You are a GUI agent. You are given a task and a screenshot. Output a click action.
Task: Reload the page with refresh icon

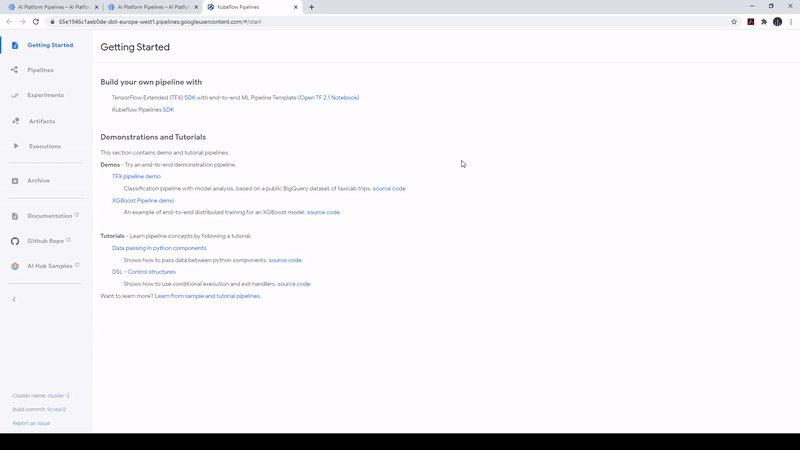[x=36, y=22]
